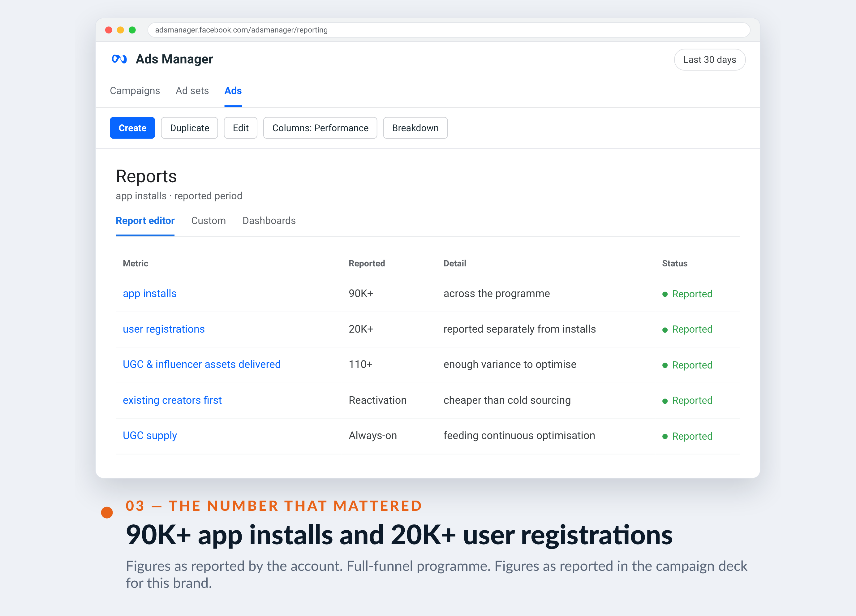Image resolution: width=856 pixels, height=616 pixels.
Task: Click Reported status in user registrations row
Action: pyautogui.click(x=687, y=330)
